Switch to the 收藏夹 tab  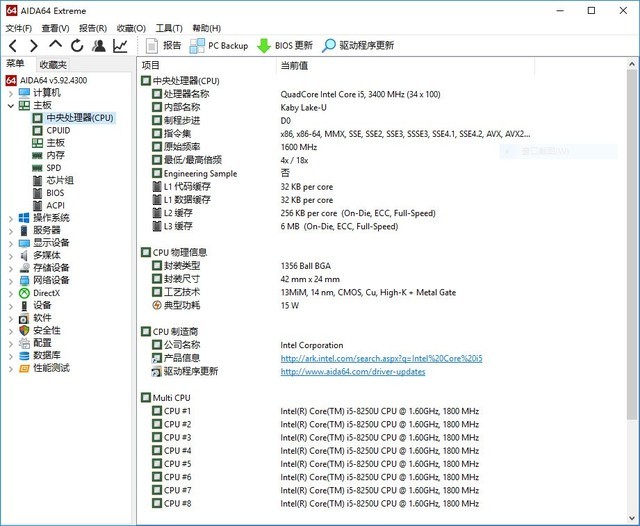click(x=53, y=65)
